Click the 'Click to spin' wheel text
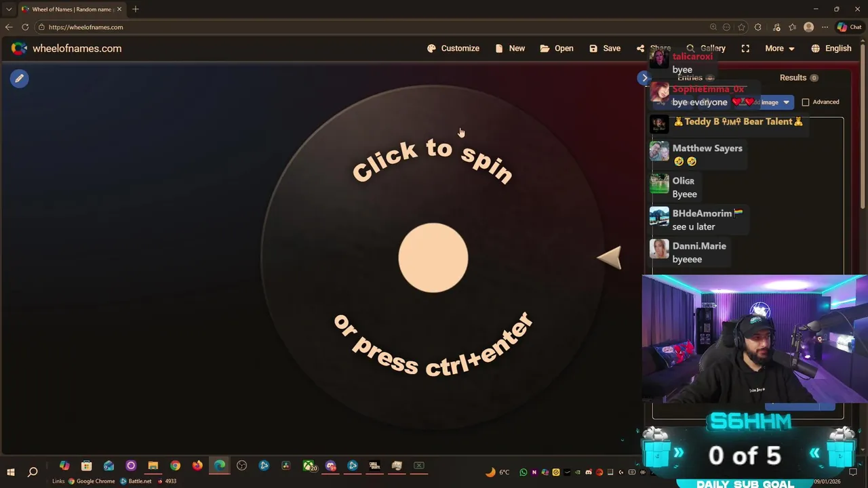868x488 pixels. point(433,161)
